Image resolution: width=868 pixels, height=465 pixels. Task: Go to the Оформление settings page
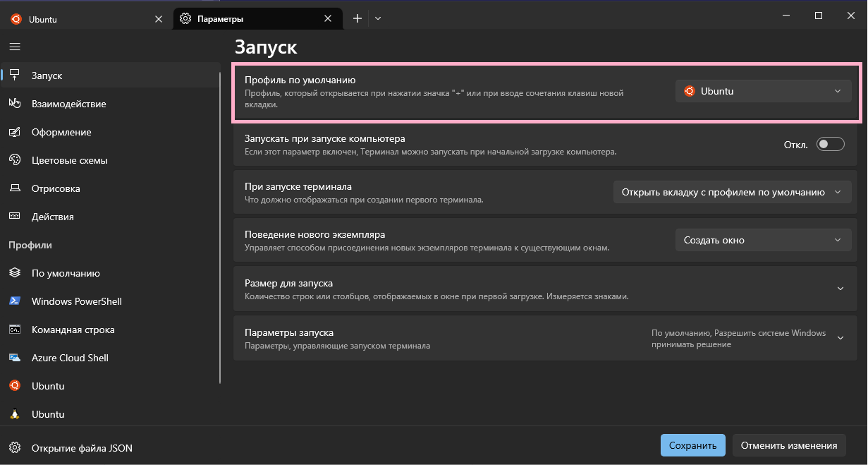(111, 132)
